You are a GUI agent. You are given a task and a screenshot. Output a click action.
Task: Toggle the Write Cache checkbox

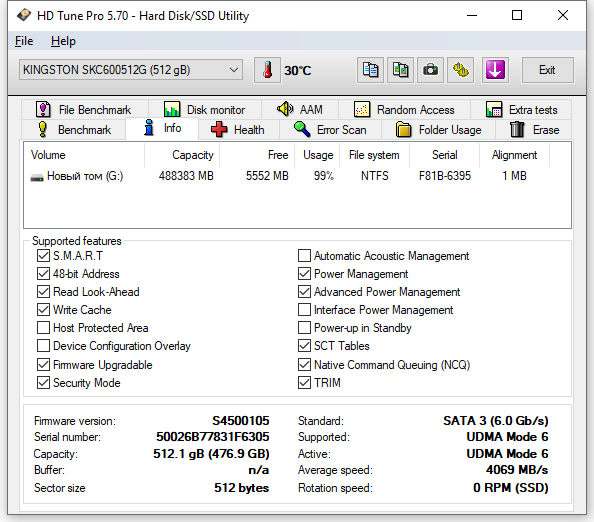tap(43, 309)
